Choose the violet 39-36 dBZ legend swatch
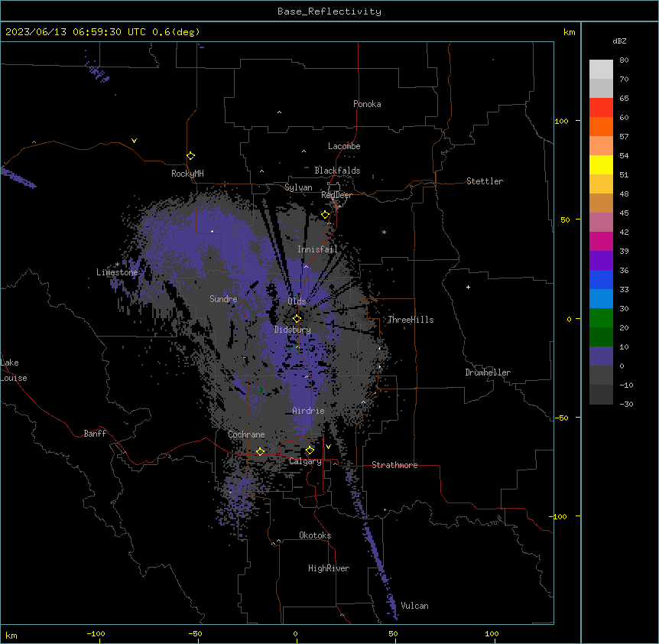This screenshot has height=644, width=659. [601, 261]
